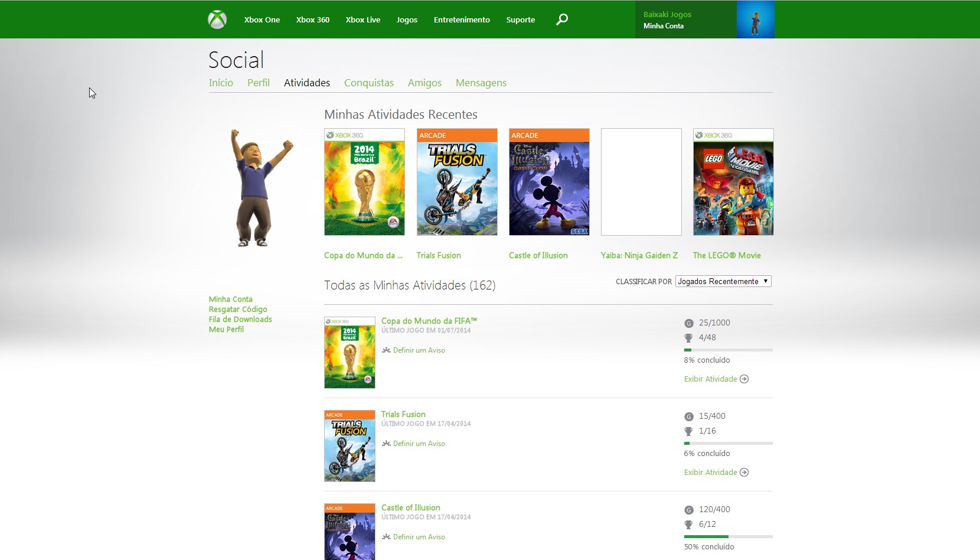Open Entretenimento menu
The image size is (980, 560).
[462, 19]
